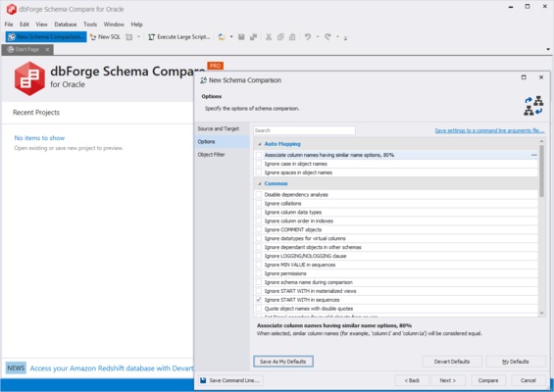
Task: Click the dbForge app icon in title bar
Action: [x=12, y=9]
